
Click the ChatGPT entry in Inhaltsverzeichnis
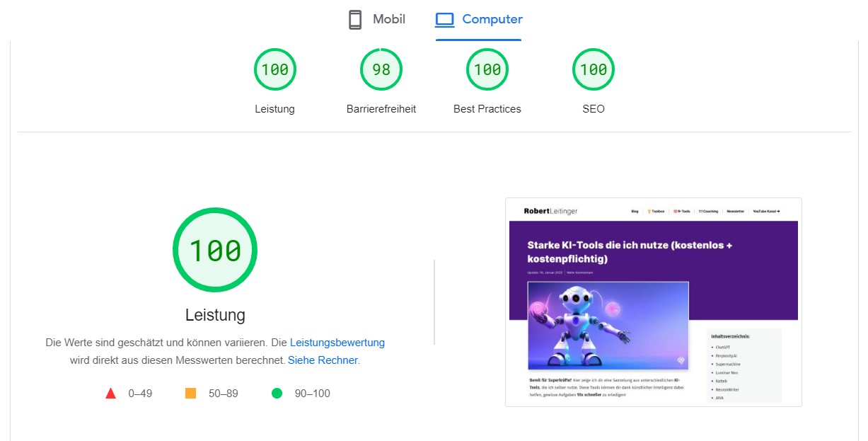[722, 348]
